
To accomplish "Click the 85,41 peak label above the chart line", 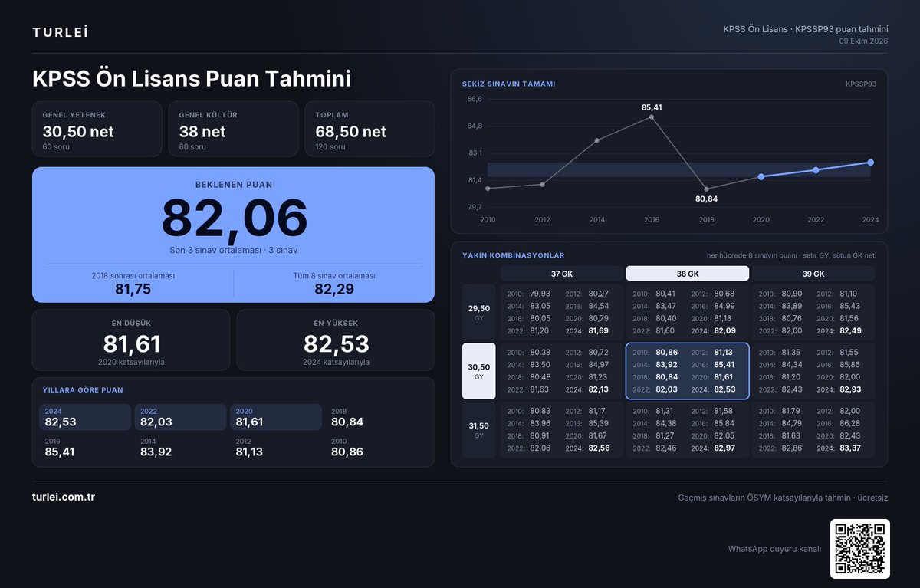I will [652, 107].
